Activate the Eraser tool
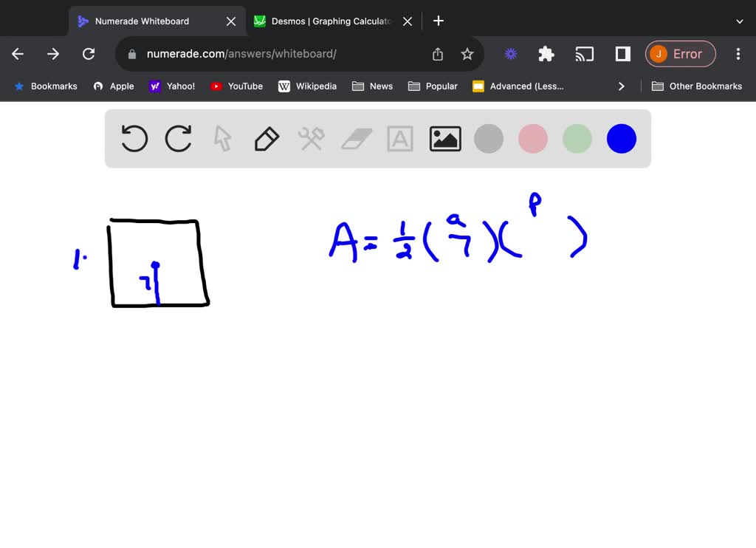The height and width of the screenshot is (548, 756). [355, 138]
